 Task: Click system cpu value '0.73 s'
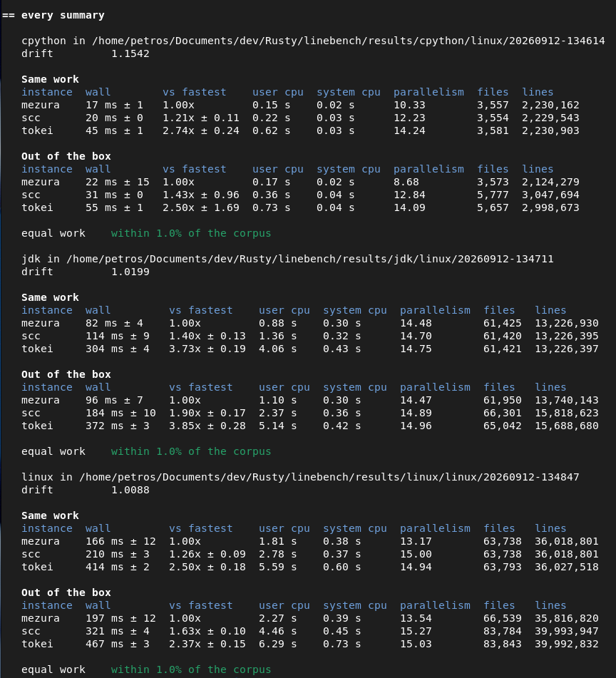342,644
